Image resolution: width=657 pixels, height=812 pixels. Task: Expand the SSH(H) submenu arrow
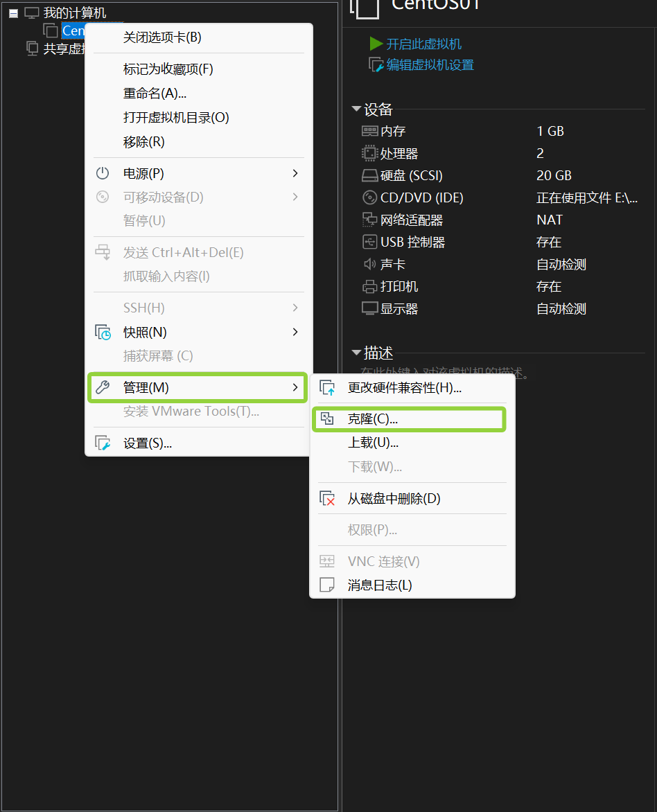(x=295, y=308)
